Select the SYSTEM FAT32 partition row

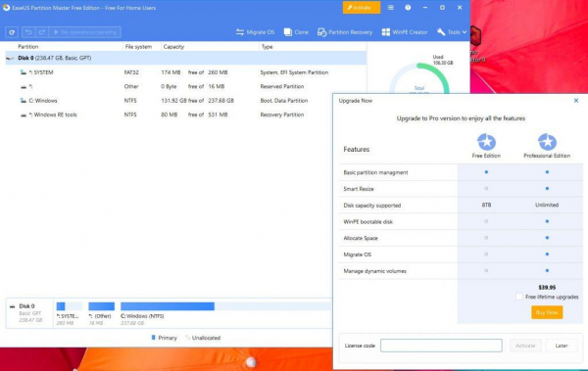point(185,72)
